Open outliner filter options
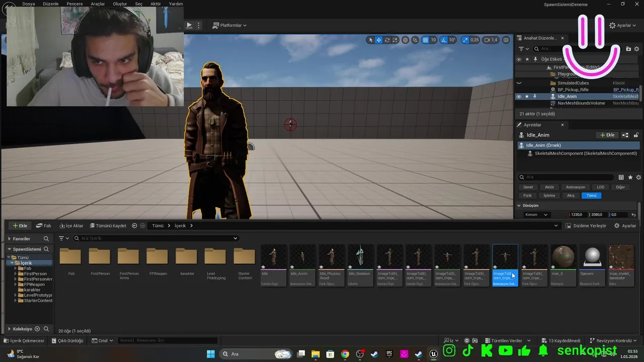Image resolution: width=644 pixels, height=362 pixels. click(523, 49)
